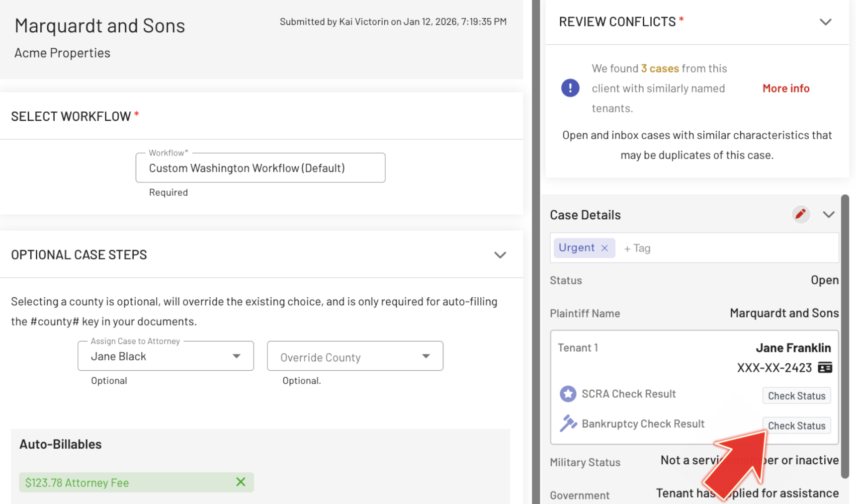Click the bankruptcy gavel icon

click(x=568, y=423)
